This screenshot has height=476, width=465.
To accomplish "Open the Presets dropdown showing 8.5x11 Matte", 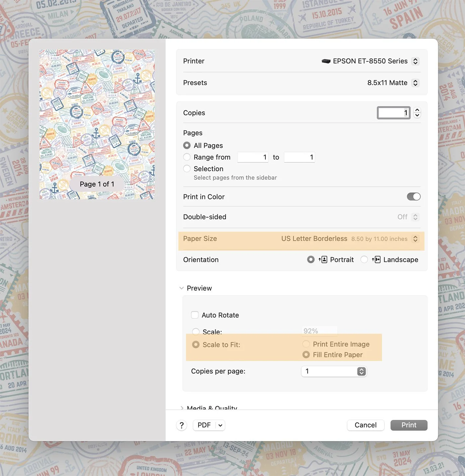I will 415,83.
